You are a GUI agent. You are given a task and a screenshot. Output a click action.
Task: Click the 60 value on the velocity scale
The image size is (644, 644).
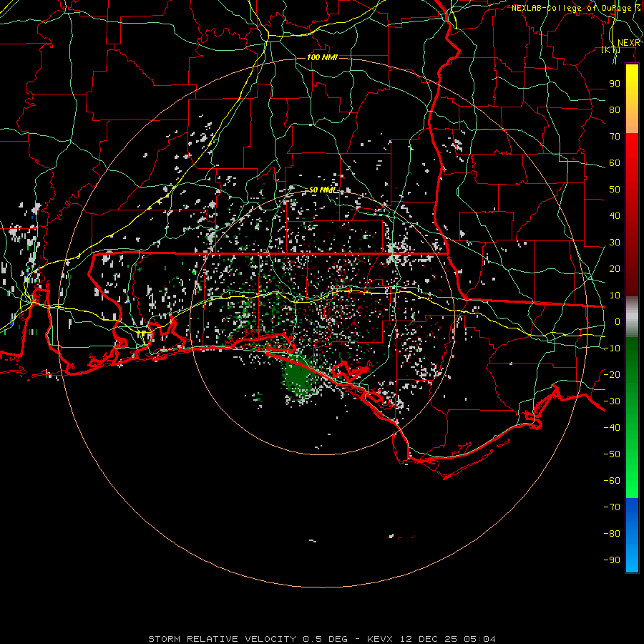tap(615, 163)
